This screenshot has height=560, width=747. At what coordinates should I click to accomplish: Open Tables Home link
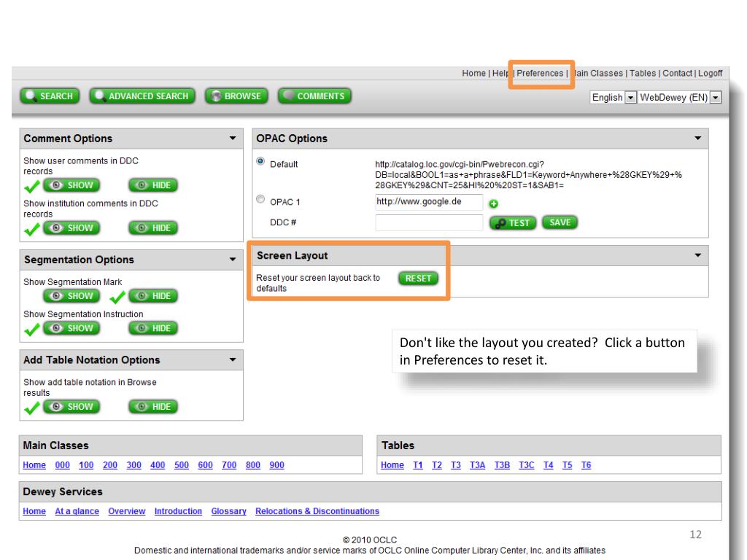pyautogui.click(x=392, y=464)
